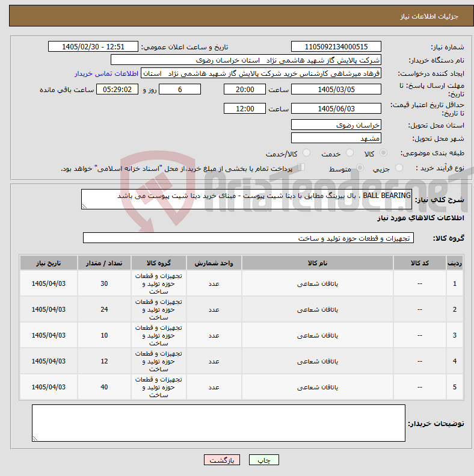The image size is (474, 476).
Task: Click the unit عدد in row 1
Action: (214, 283)
